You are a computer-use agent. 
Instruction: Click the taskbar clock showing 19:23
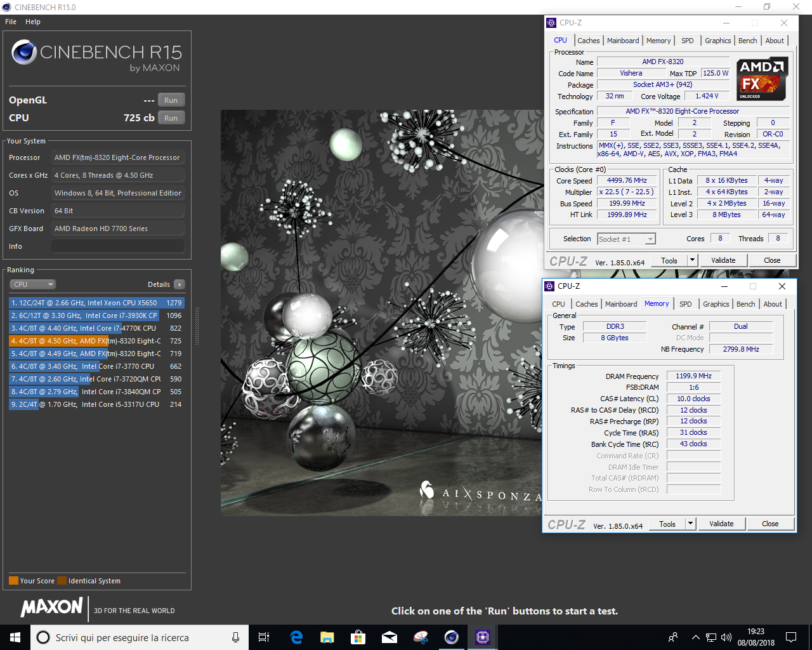click(756, 637)
